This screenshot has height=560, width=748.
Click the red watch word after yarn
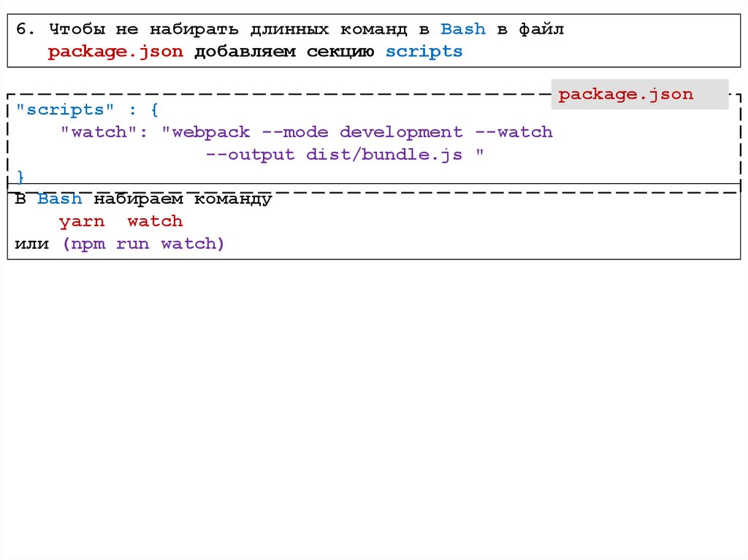(x=155, y=221)
